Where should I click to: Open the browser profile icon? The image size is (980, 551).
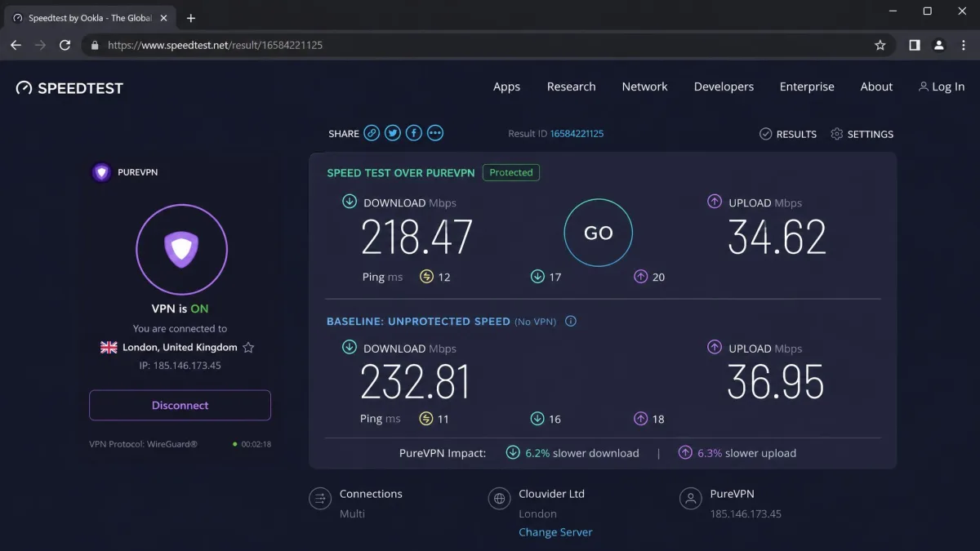(x=939, y=45)
